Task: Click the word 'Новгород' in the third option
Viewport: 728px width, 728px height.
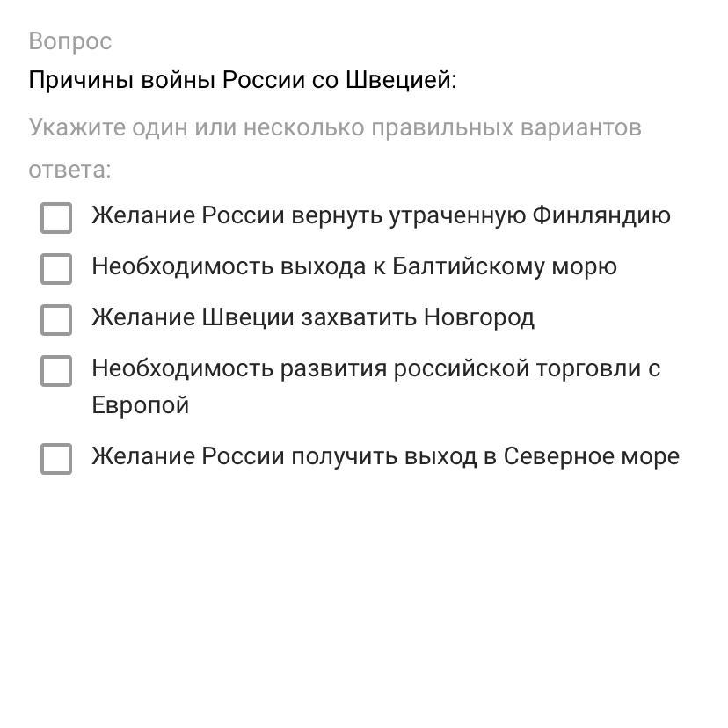Action: [x=479, y=318]
